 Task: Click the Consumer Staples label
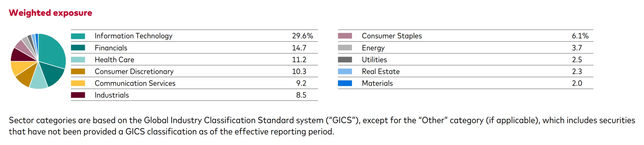[x=392, y=36]
